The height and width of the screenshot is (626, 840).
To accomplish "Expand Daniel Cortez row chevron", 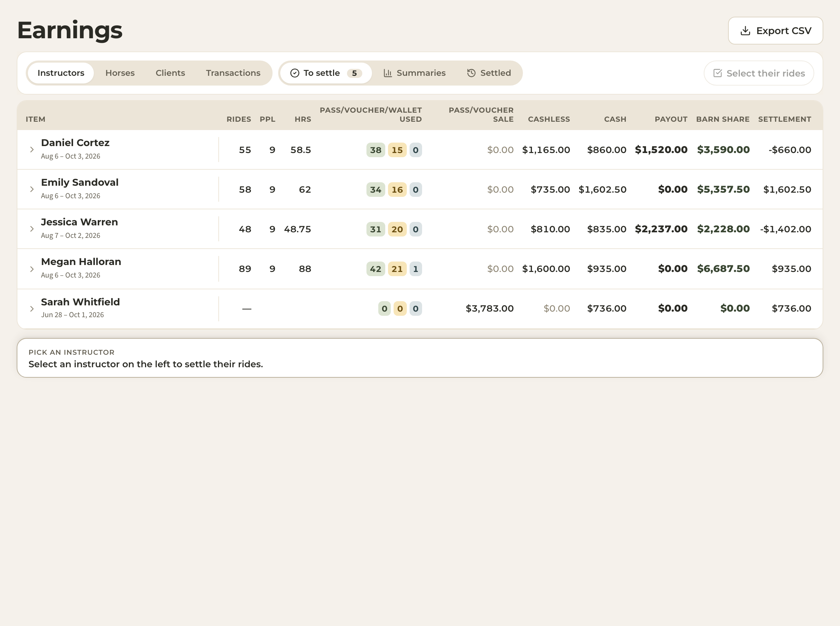I will (32, 150).
